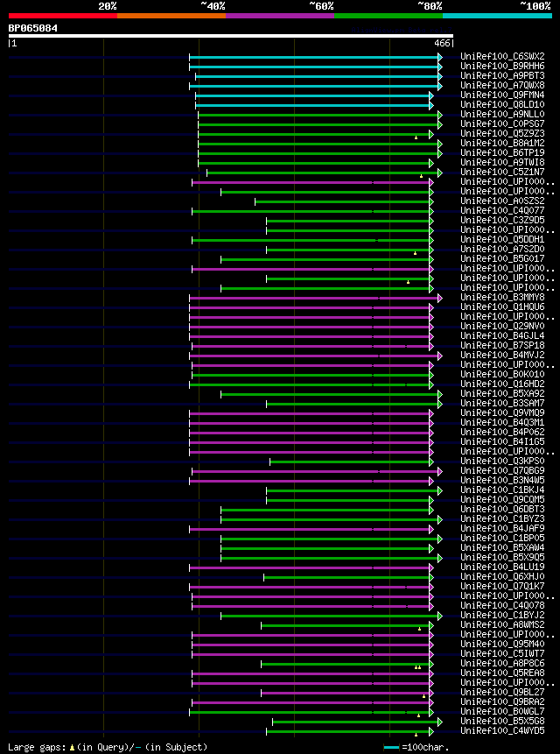560x754 pixels.
Task: Select the UniRef100_Q9BL27 label
Action: [502, 693]
